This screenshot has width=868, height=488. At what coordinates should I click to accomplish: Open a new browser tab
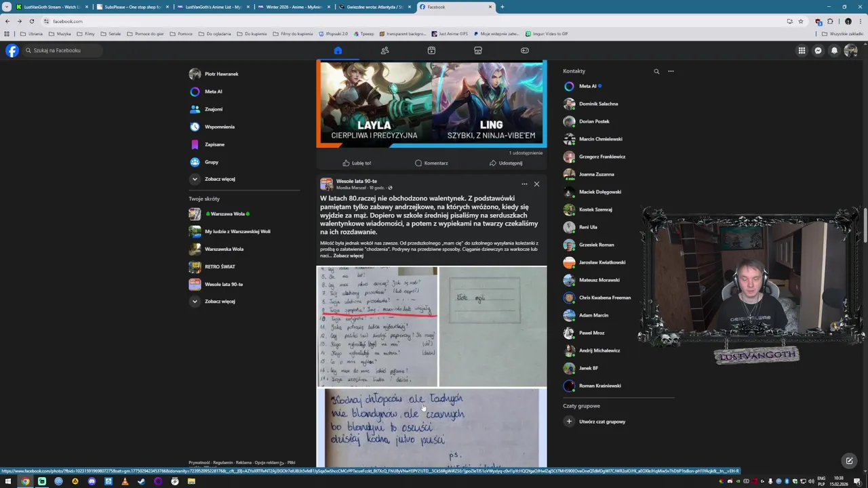[x=502, y=7]
